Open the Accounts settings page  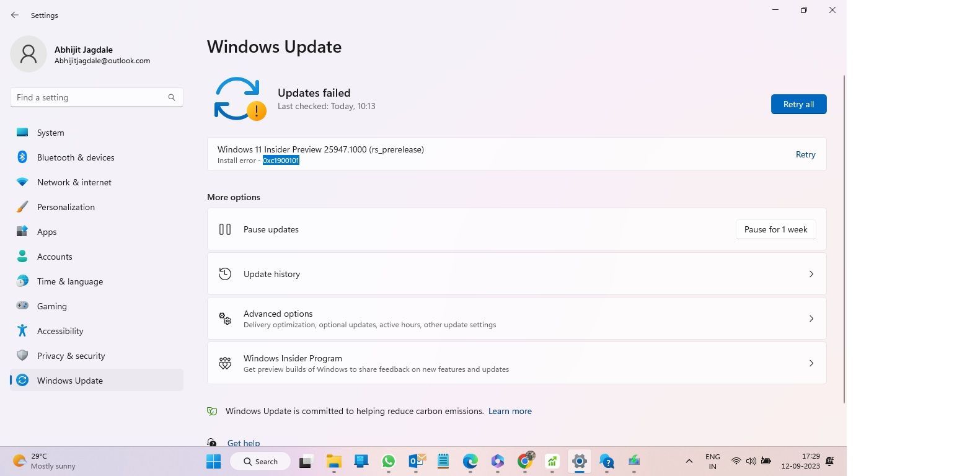(x=97, y=257)
